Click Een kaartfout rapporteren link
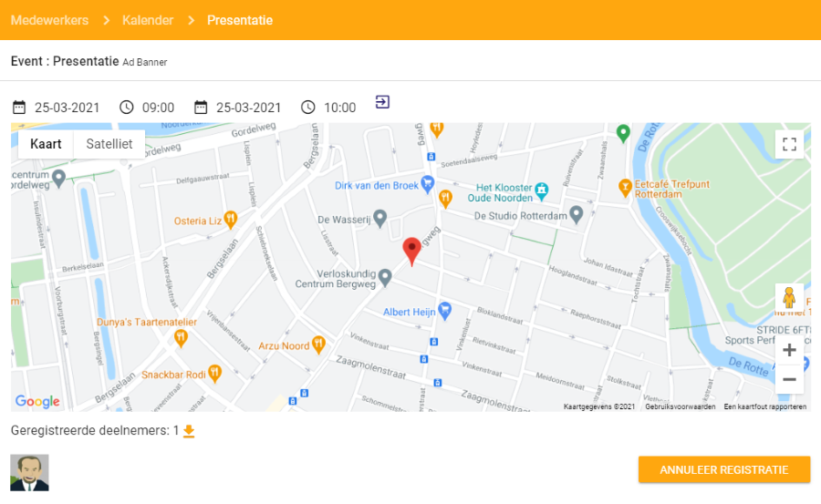The height and width of the screenshot is (504, 821). [765, 406]
